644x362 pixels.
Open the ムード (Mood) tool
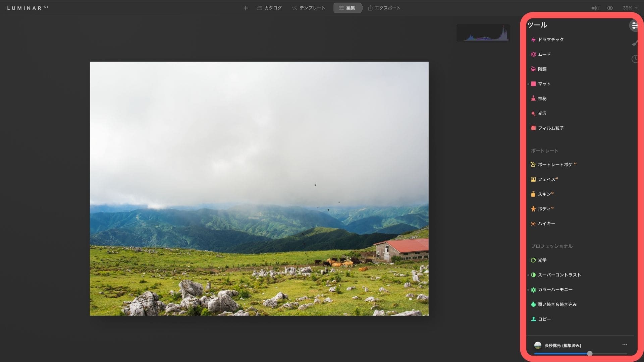pyautogui.click(x=544, y=54)
